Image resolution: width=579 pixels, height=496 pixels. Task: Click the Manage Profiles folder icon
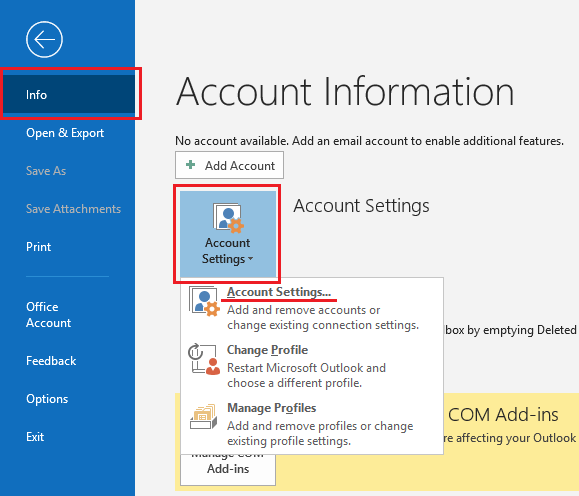click(203, 417)
